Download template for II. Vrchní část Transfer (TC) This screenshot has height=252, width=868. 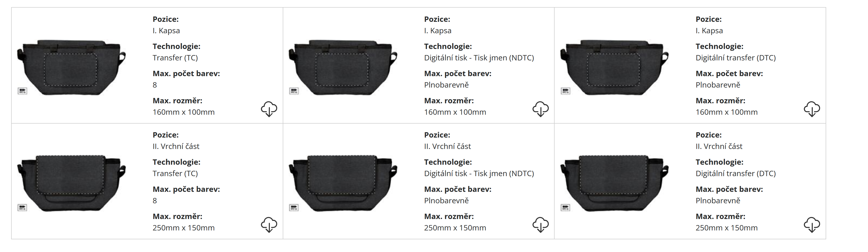click(x=269, y=225)
